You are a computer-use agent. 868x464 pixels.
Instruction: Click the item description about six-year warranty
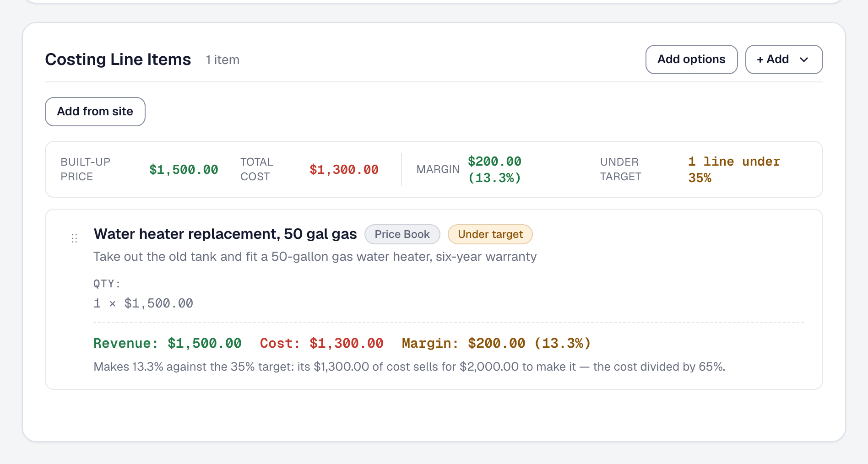(315, 257)
